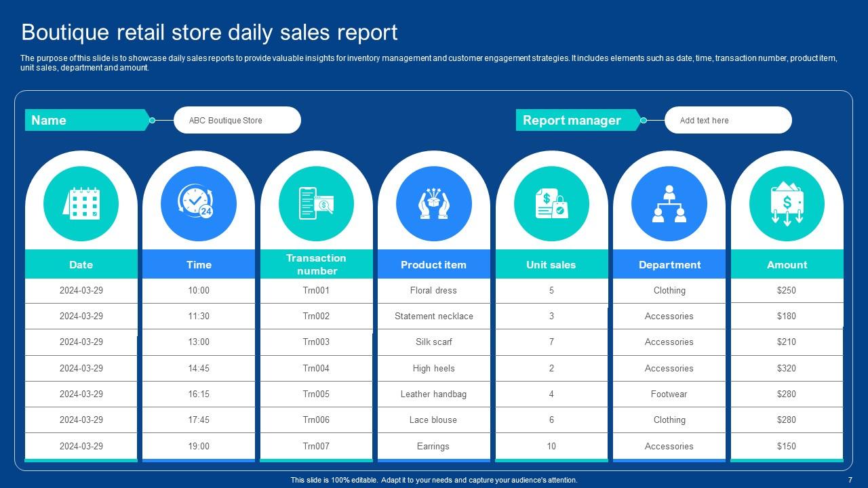Select the unit sales value 7

pos(551,342)
